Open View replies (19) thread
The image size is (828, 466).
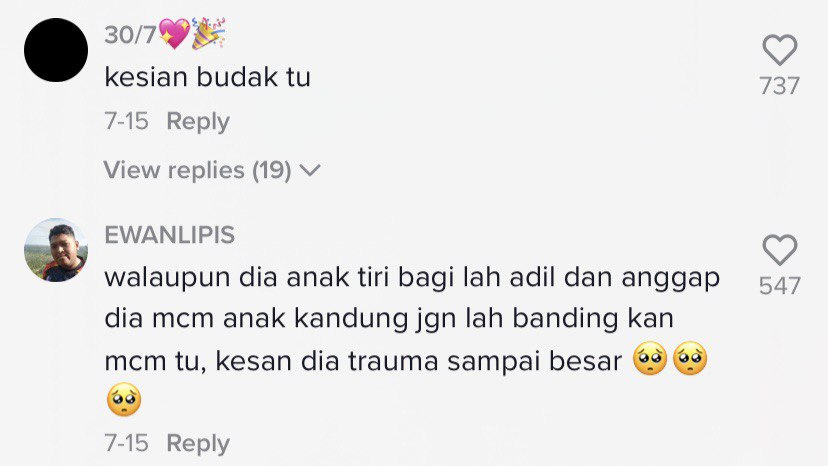pyautogui.click(x=212, y=170)
